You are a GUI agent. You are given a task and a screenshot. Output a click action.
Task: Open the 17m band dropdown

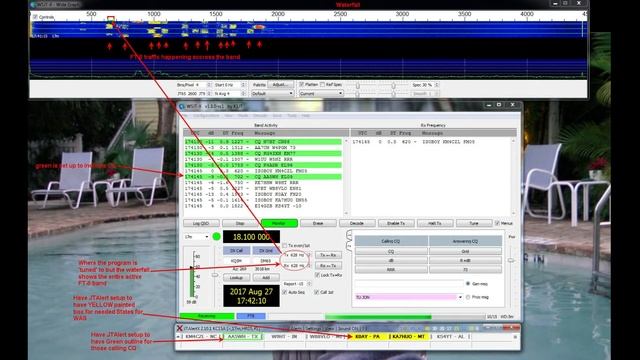pyautogui.click(x=196, y=237)
